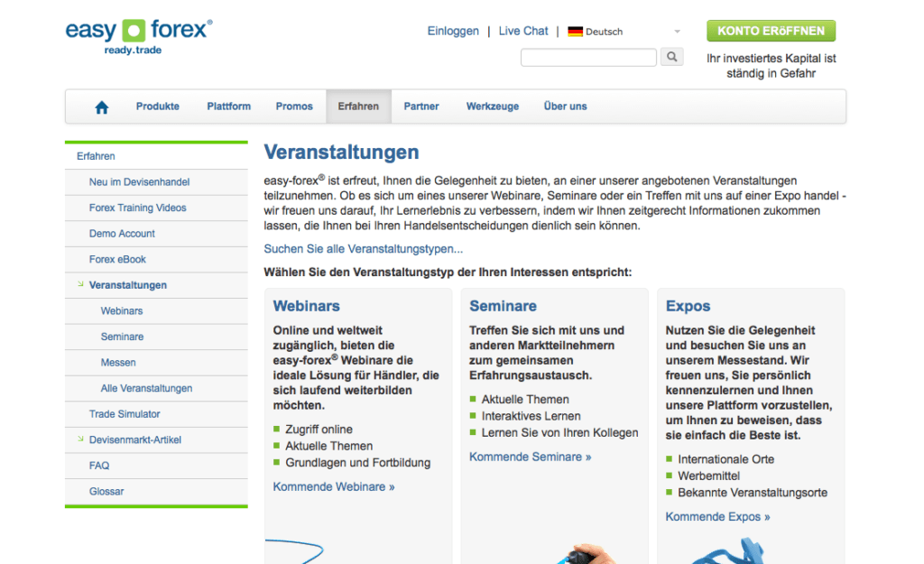Open FAQ in sidebar
The image size is (924, 564).
pyautogui.click(x=99, y=466)
